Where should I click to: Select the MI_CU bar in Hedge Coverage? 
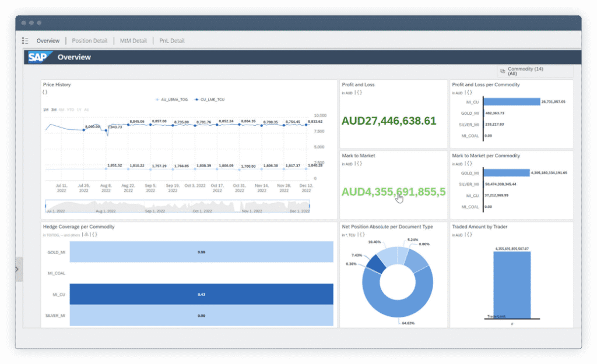click(201, 294)
